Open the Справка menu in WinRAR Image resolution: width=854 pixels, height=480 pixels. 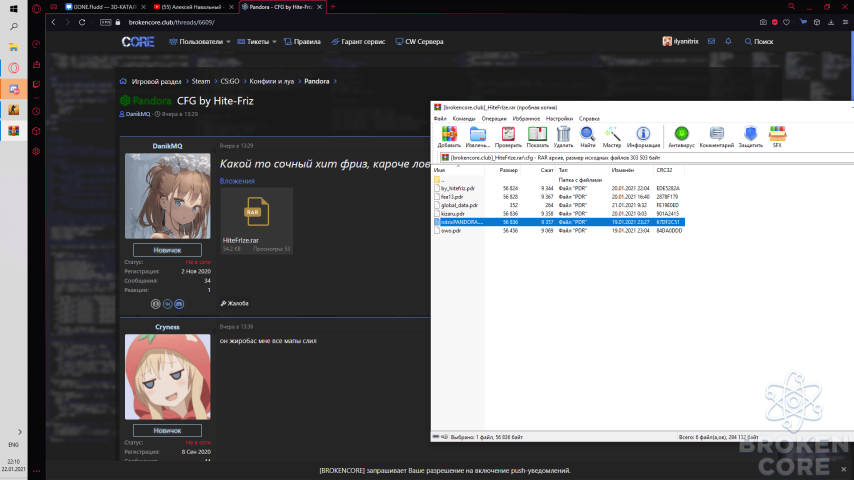click(589, 118)
